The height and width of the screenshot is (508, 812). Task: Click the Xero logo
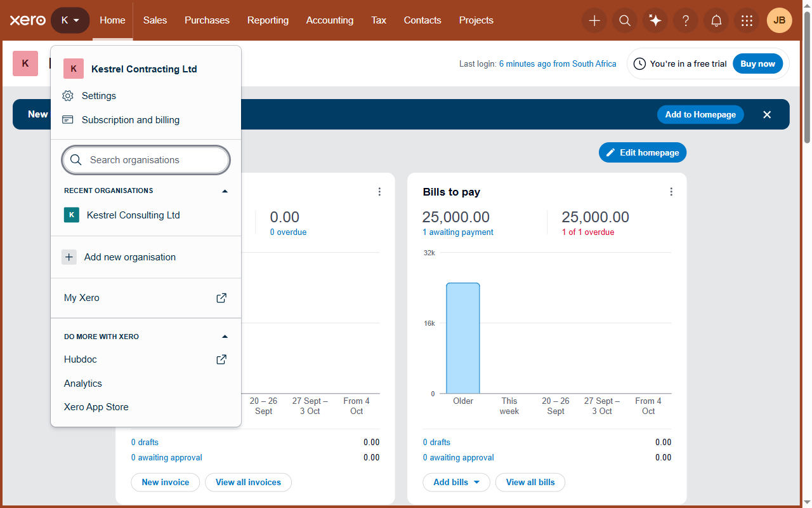28,20
